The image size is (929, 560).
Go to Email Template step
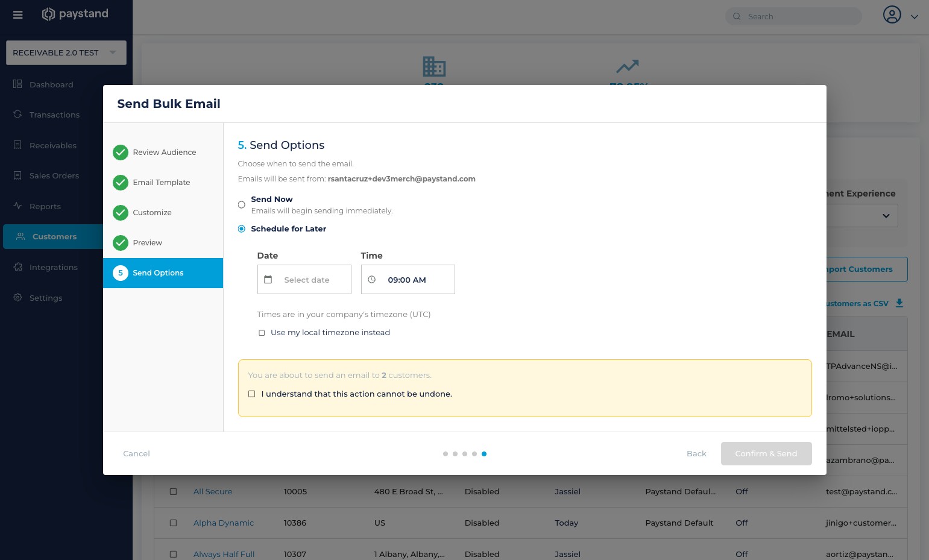point(163,183)
